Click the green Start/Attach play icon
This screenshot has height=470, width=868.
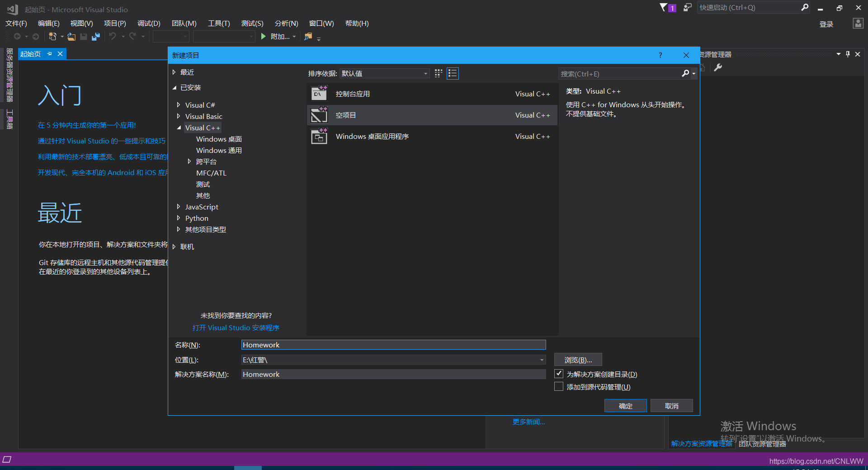tap(264, 37)
